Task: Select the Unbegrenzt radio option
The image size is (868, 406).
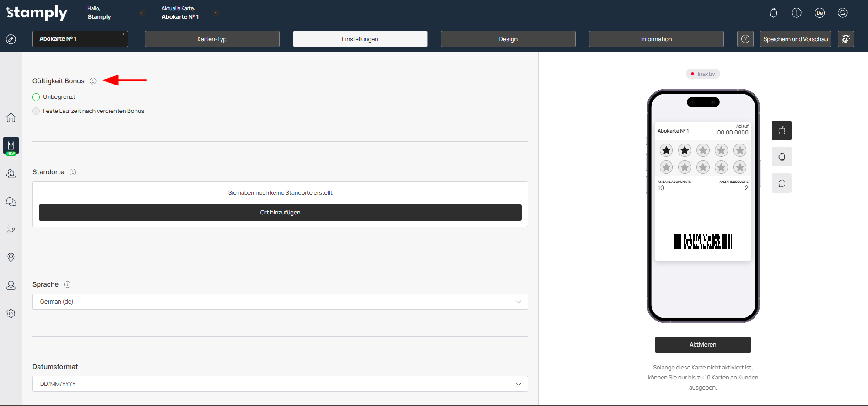Action: pyautogui.click(x=37, y=97)
